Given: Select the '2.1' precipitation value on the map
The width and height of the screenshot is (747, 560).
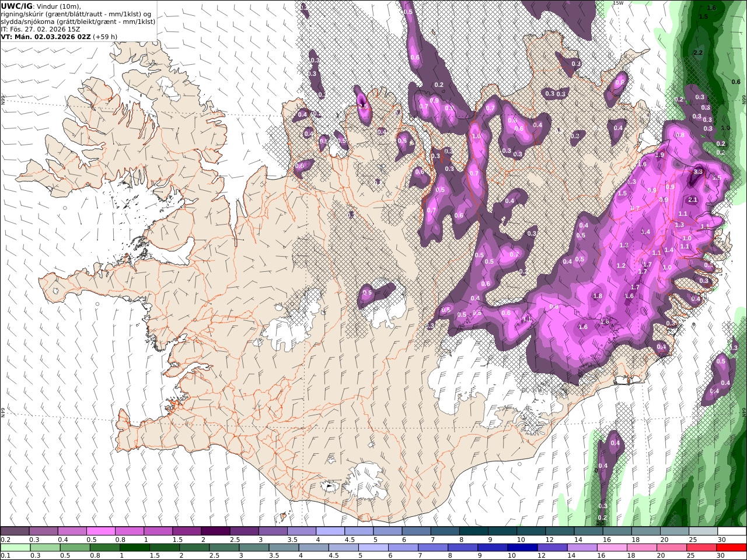Looking at the screenshot, I should [693, 199].
